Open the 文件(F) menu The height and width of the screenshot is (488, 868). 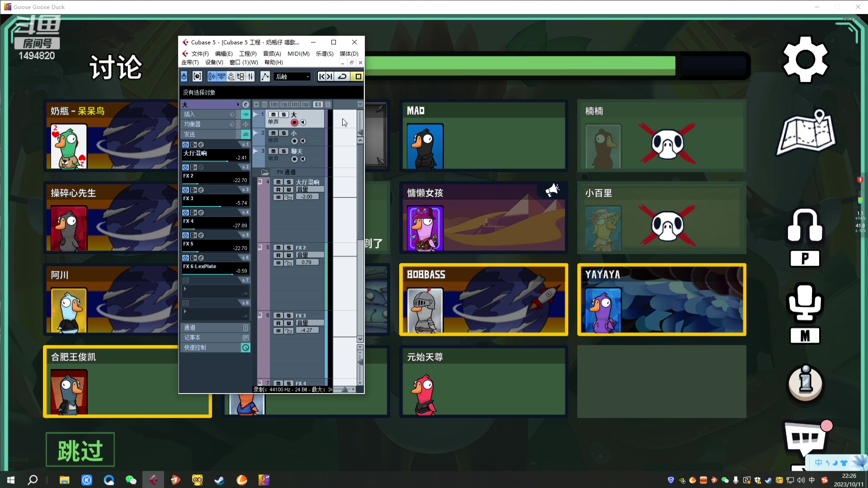click(200, 54)
